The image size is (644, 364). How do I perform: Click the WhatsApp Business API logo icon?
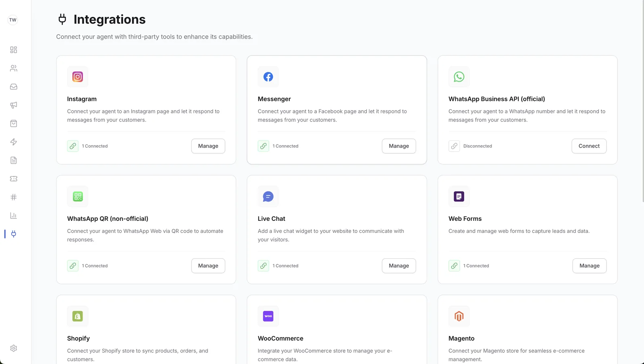pyautogui.click(x=459, y=77)
